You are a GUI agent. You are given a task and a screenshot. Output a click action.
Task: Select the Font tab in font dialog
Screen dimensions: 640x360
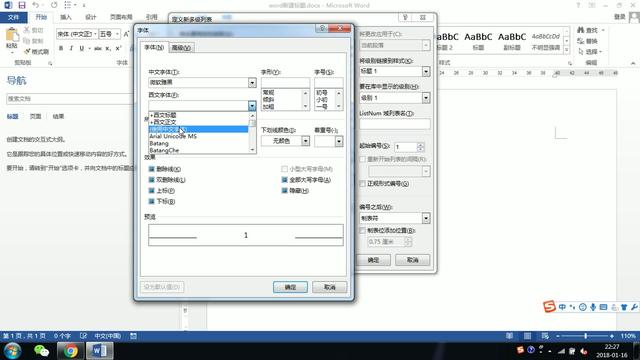point(154,47)
